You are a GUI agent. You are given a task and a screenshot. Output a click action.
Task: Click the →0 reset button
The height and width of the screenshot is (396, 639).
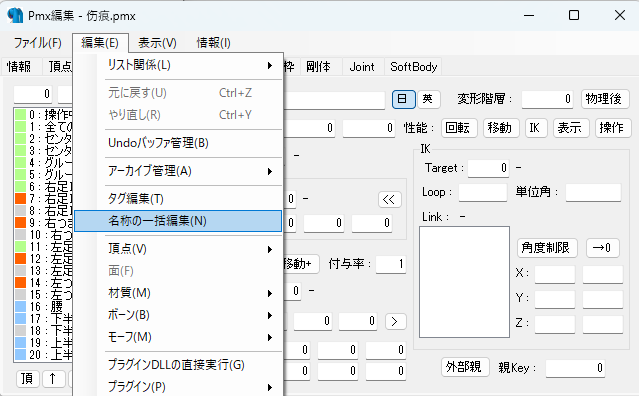coord(602,248)
